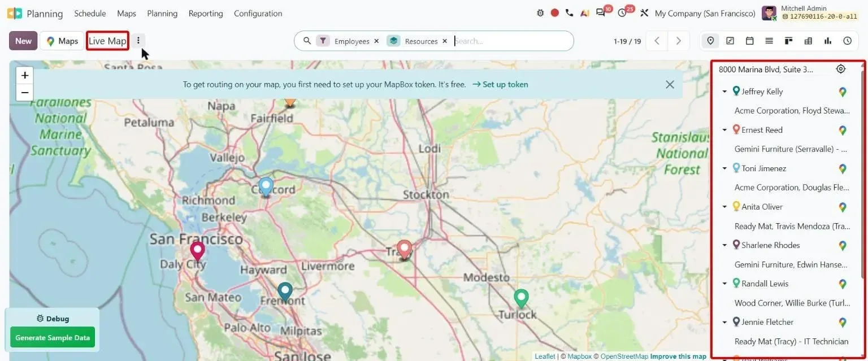Open the Maps menu in navbar

click(127, 13)
